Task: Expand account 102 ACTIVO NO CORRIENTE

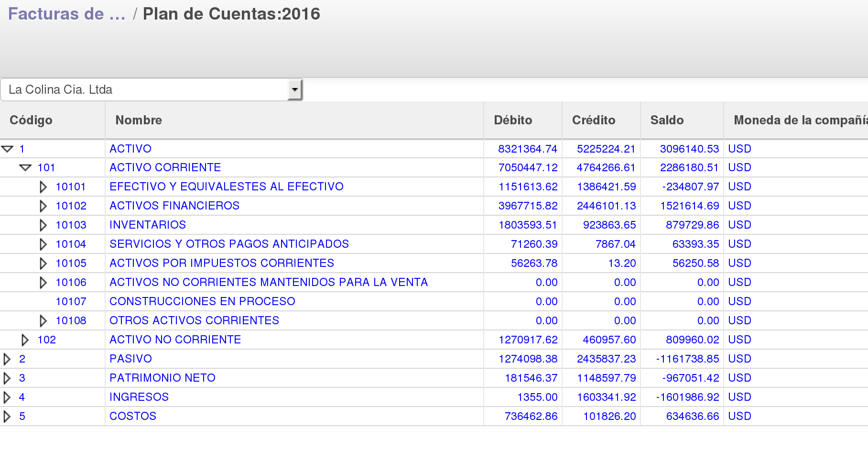Action: coord(25,340)
